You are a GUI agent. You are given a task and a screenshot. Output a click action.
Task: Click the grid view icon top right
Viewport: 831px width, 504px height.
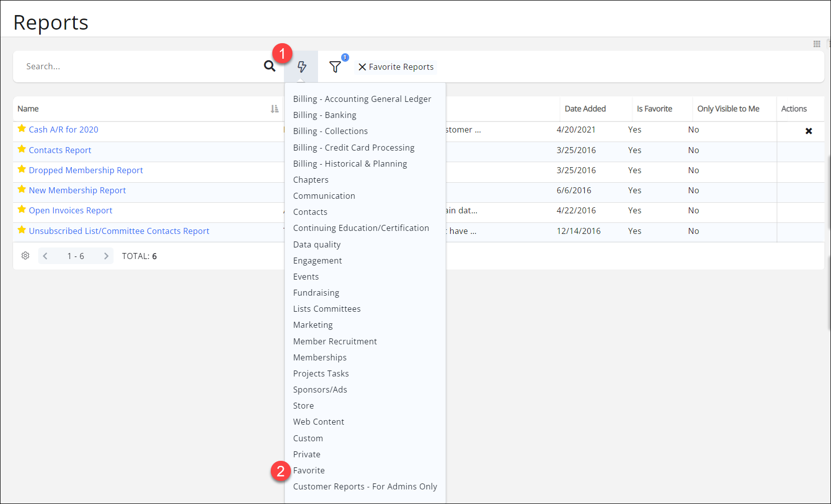[816, 44]
